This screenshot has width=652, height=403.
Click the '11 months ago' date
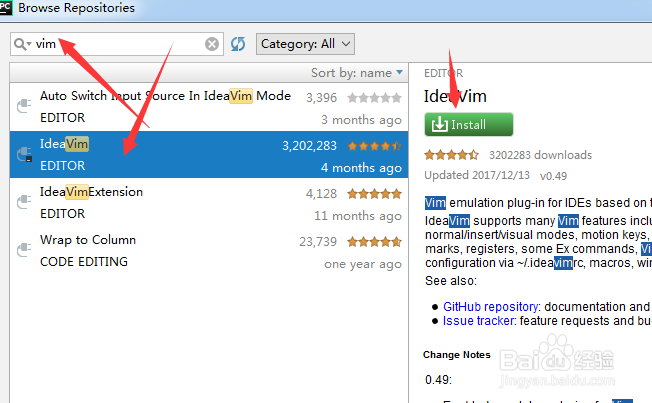[358, 216]
